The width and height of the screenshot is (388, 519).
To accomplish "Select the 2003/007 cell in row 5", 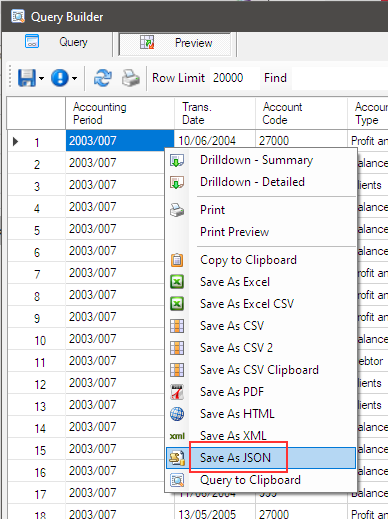I will [x=115, y=229].
